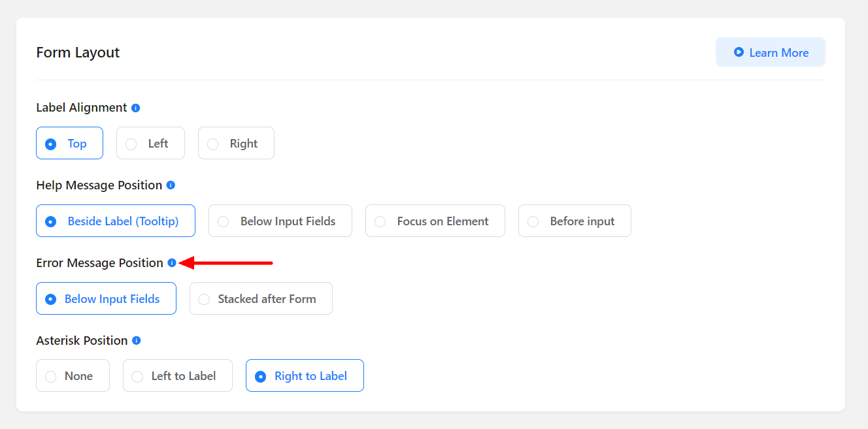Image resolution: width=868 pixels, height=429 pixels.
Task: Set asterisk position to None
Action: tap(73, 376)
